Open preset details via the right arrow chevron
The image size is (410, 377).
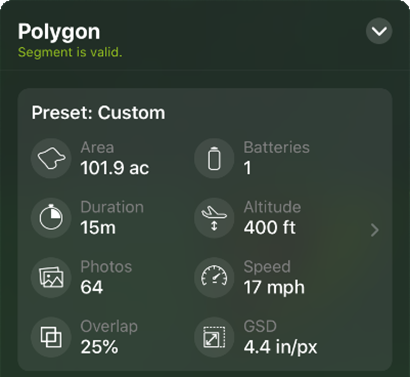[375, 230]
